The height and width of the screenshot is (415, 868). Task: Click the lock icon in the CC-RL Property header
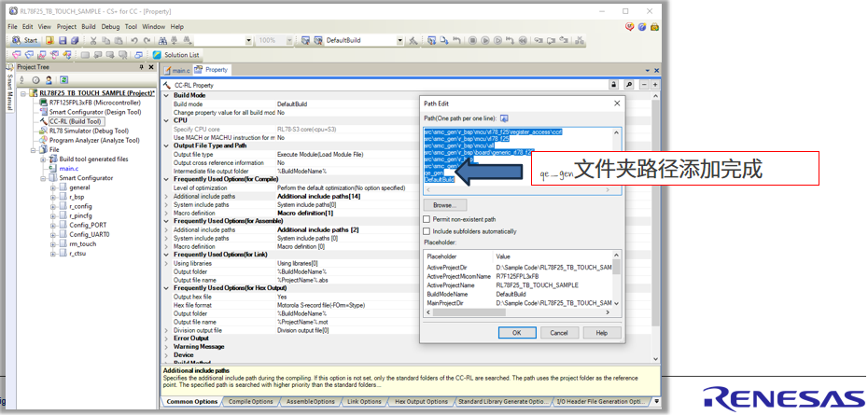(x=613, y=85)
